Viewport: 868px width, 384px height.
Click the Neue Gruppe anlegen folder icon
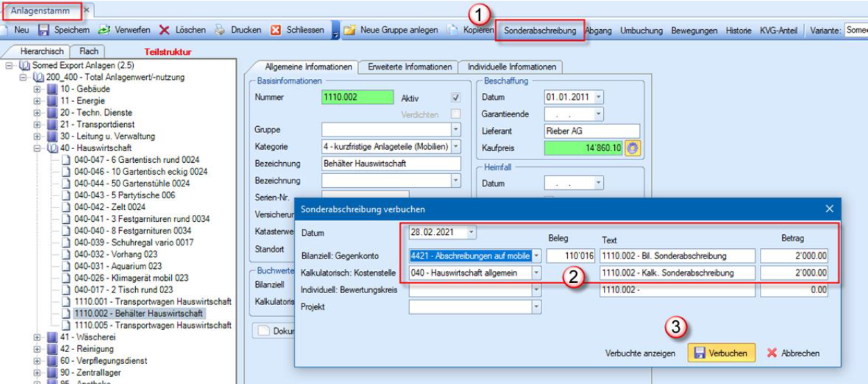point(349,30)
